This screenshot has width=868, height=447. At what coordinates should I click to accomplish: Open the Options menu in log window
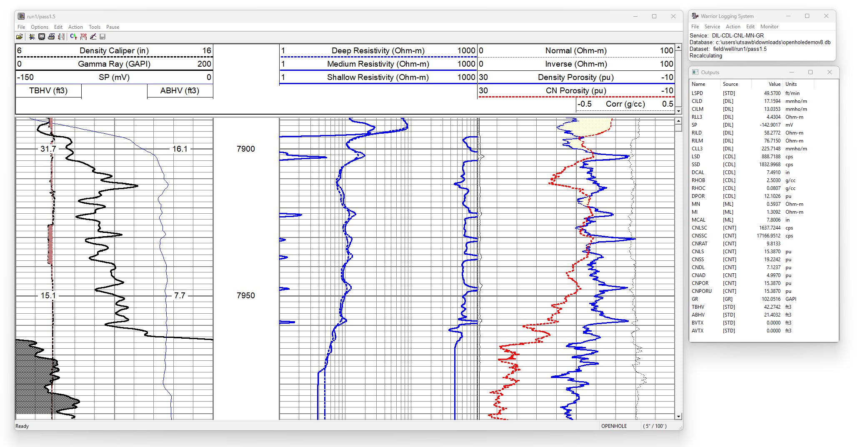(39, 27)
